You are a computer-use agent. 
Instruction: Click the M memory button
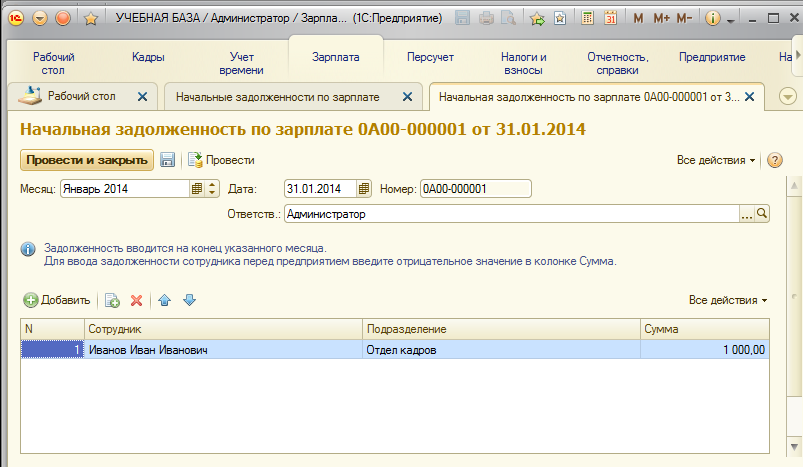[x=638, y=18]
